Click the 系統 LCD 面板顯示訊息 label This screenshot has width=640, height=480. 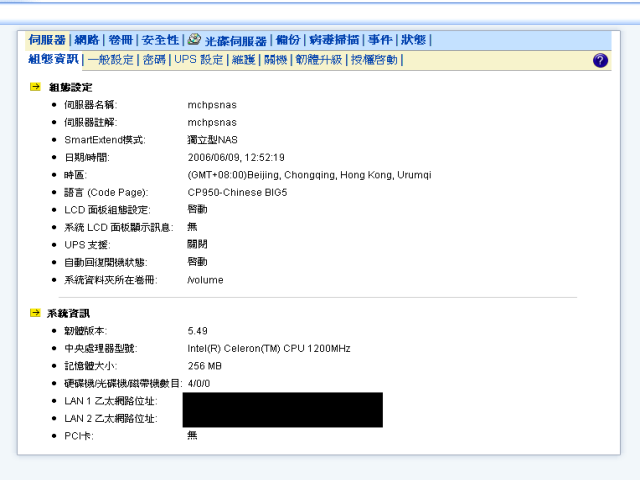[x=119, y=227]
